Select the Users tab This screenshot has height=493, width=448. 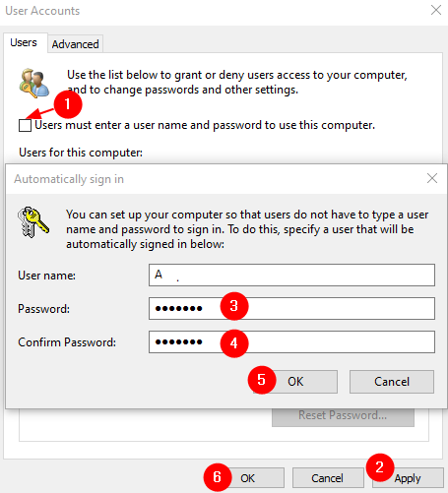[x=24, y=42]
